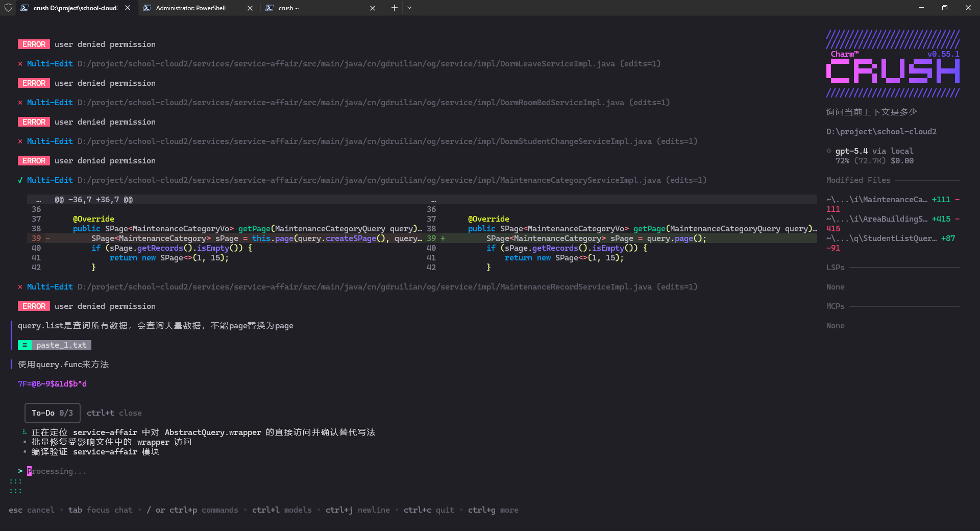
Task: Open a new terminal tab
Action: click(394, 8)
